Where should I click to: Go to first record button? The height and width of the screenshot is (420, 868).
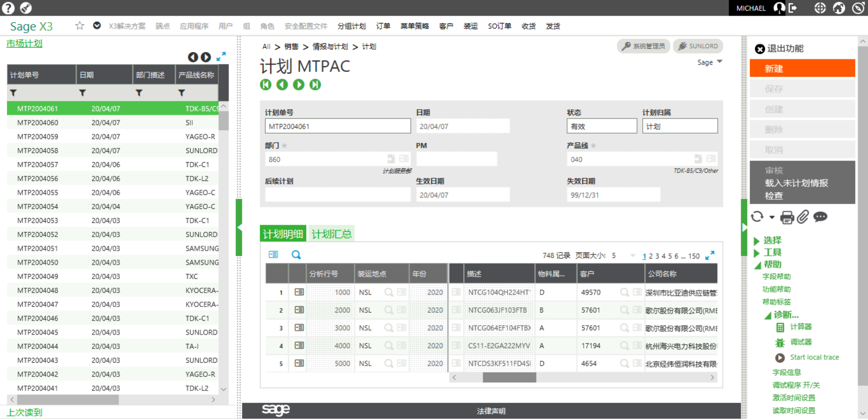pyautogui.click(x=265, y=84)
